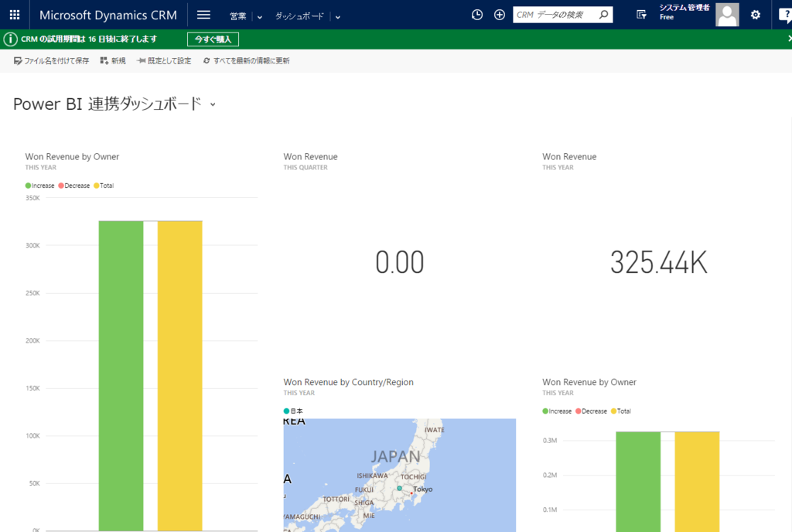
Task: Toggle Increase legend in left large chart
Action: (40, 186)
